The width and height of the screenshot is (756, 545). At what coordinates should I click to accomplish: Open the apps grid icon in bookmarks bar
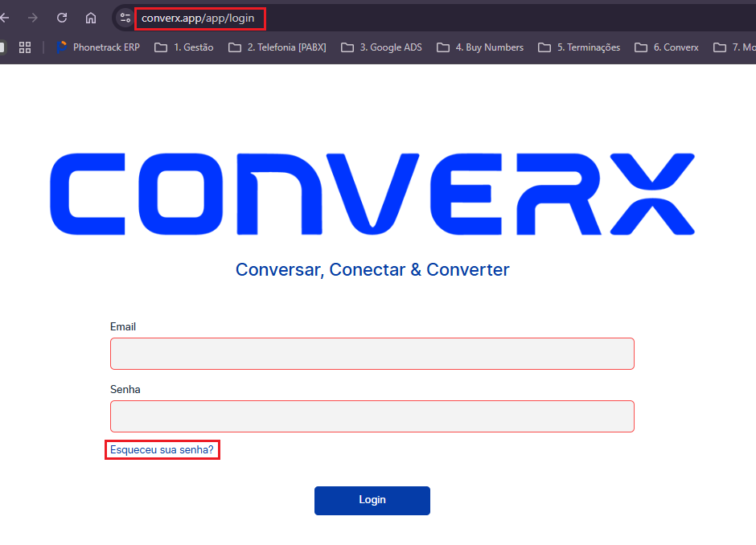pos(25,47)
